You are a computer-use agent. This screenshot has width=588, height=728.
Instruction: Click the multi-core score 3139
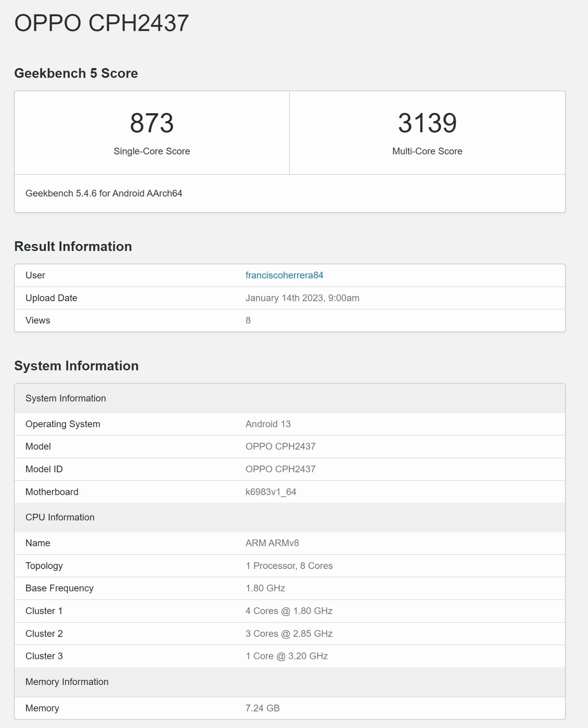[x=427, y=123]
